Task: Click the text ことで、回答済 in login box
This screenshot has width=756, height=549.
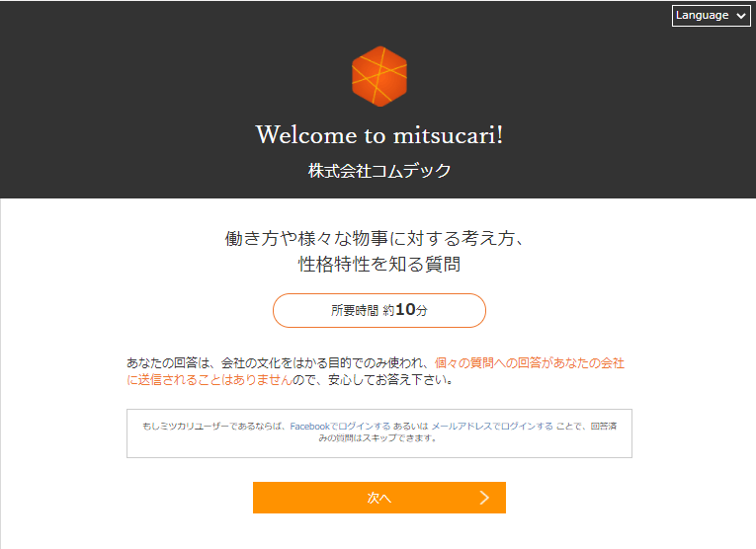Action: click(590, 427)
